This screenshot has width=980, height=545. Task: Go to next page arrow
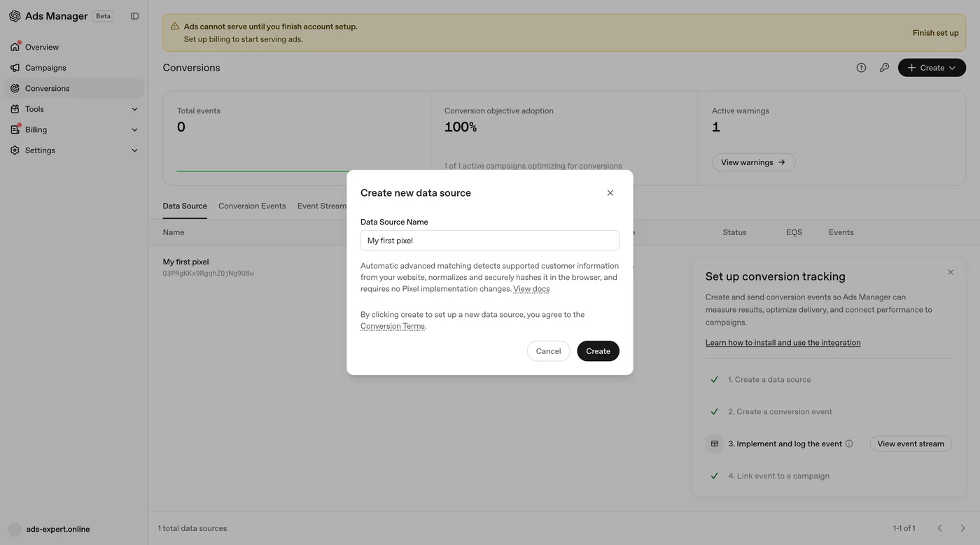coord(962,528)
